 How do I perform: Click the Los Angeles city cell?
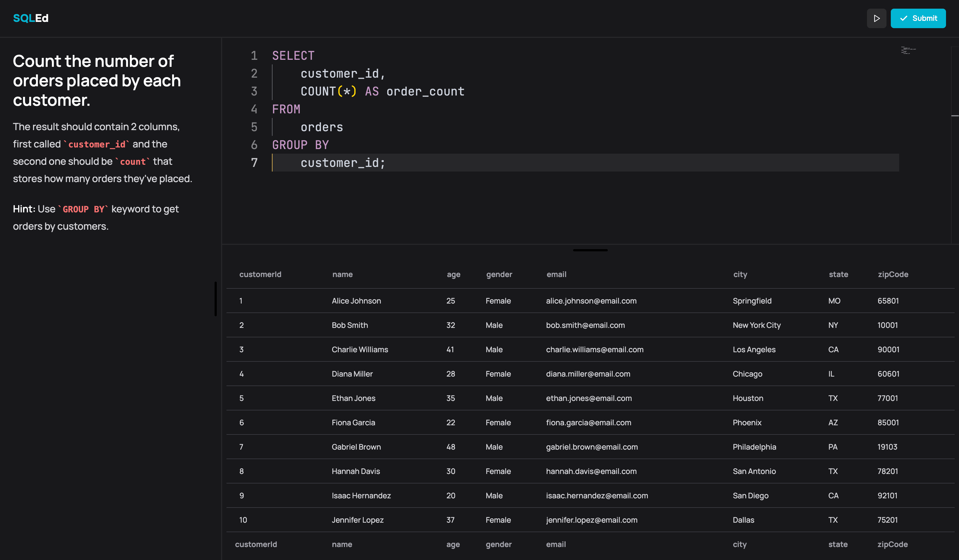pyautogui.click(x=754, y=350)
